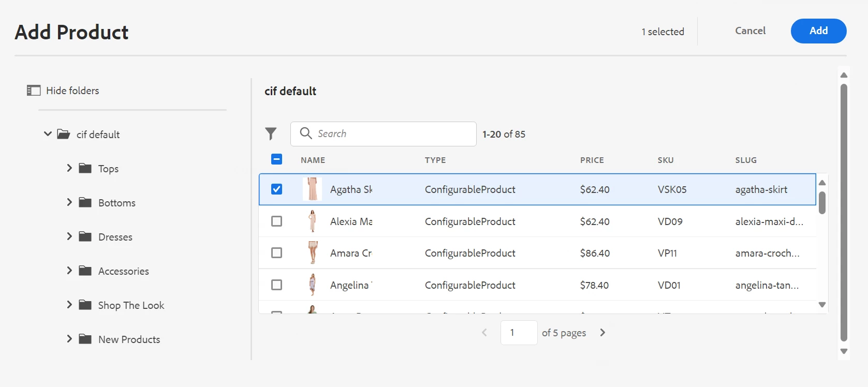Click the New Products folder icon
Viewport: 868px width, 387px height.
(85, 339)
